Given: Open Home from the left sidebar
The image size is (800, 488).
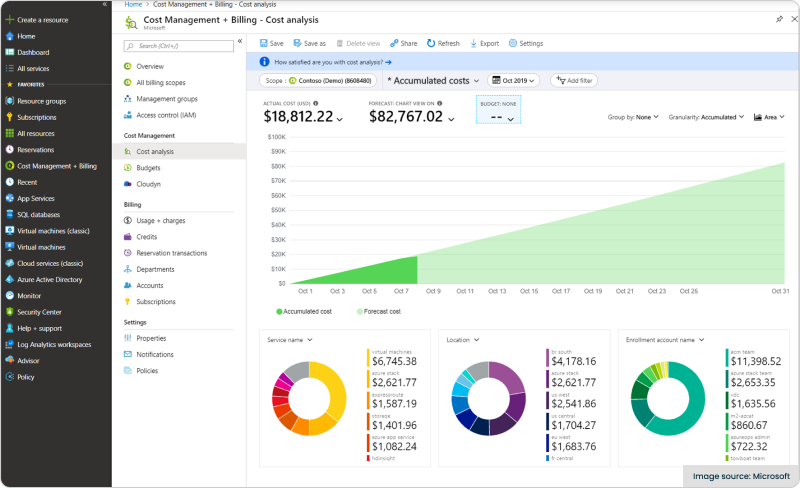Looking at the screenshot, I should (x=26, y=36).
